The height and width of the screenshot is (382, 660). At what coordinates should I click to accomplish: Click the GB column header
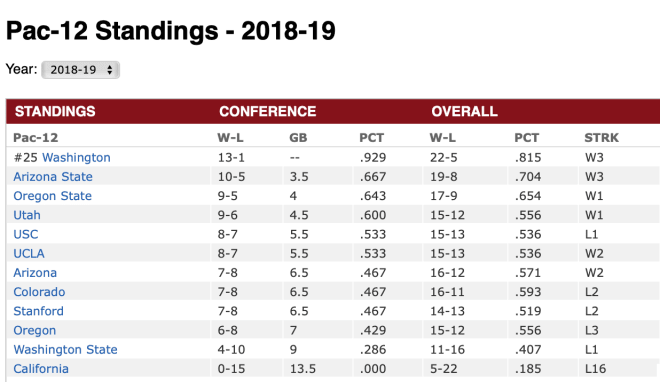point(298,138)
